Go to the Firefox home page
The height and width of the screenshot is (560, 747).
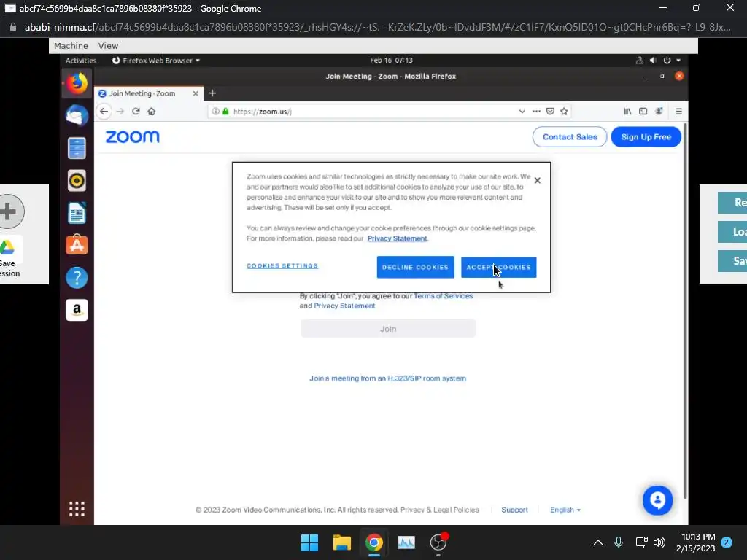[152, 112]
